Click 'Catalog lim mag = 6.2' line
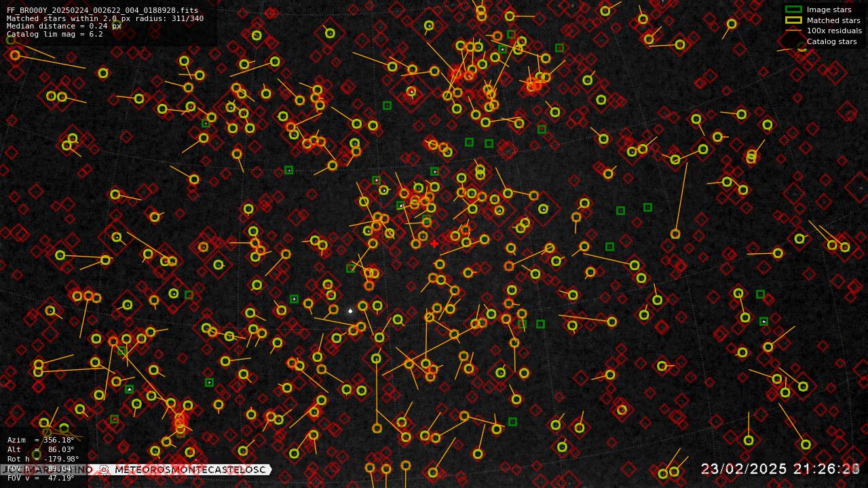Viewport: 868px width, 488px height. 55,34
